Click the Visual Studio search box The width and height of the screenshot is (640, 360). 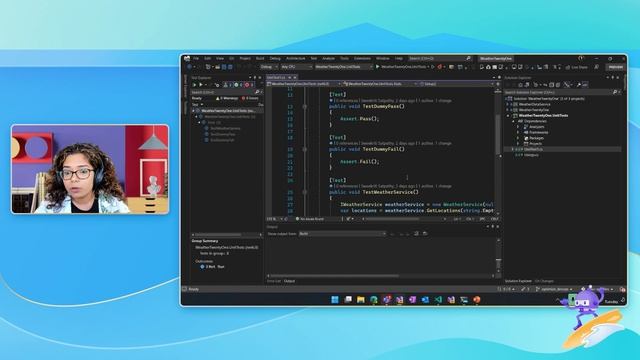[x=440, y=58]
